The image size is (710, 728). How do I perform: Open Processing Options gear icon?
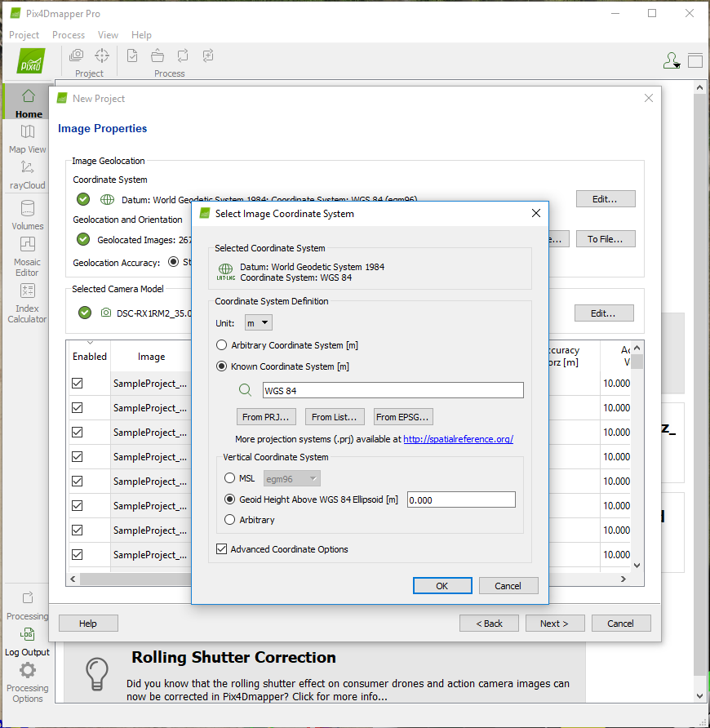pyautogui.click(x=28, y=671)
